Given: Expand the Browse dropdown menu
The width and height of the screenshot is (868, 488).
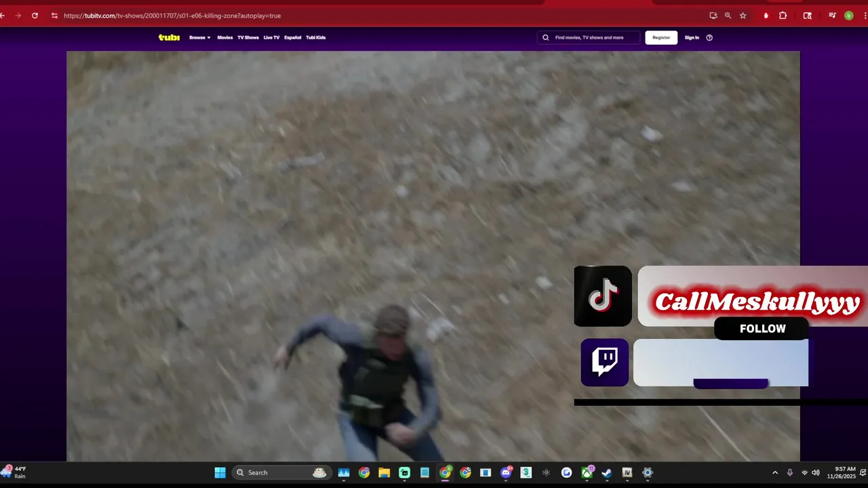Looking at the screenshot, I should (200, 37).
